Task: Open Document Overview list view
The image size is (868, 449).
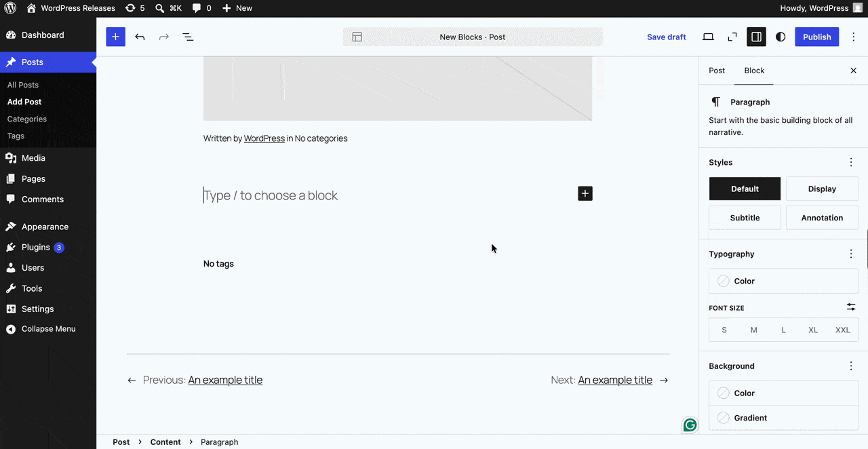Action: pyautogui.click(x=188, y=37)
